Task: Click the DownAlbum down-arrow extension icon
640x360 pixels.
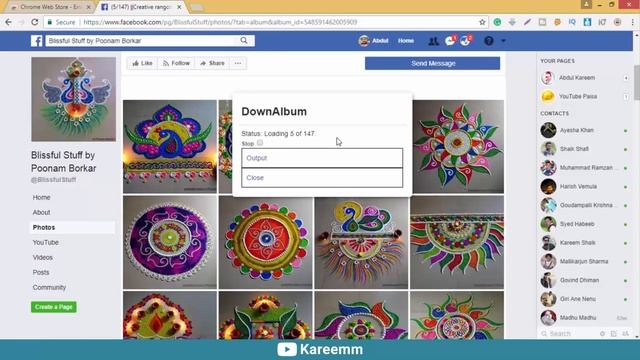Action: tap(512, 22)
